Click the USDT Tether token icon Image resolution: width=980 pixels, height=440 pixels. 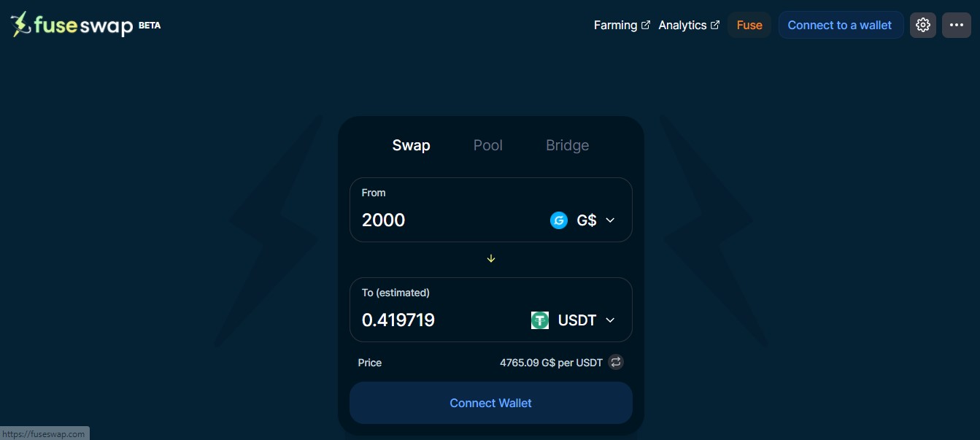pos(540,320)
